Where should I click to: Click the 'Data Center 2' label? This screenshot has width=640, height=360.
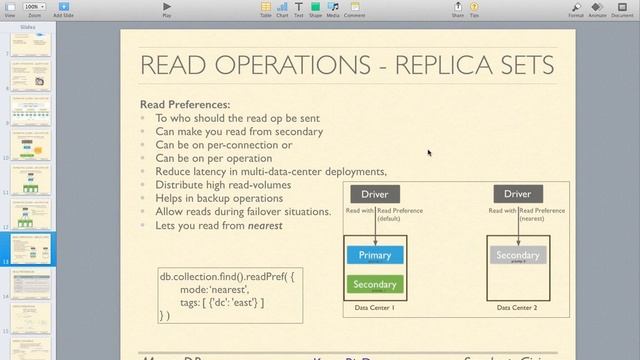pyautogui.click(x=517, y=308)
